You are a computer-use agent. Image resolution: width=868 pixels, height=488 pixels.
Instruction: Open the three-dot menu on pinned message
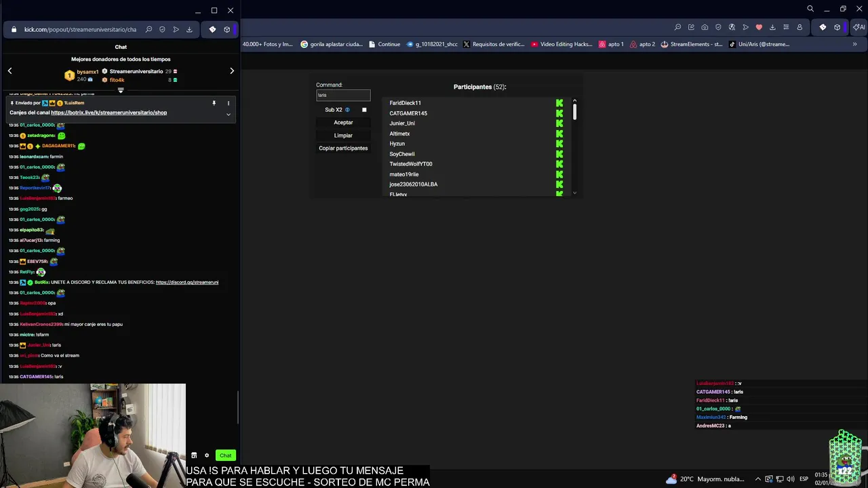228,103
